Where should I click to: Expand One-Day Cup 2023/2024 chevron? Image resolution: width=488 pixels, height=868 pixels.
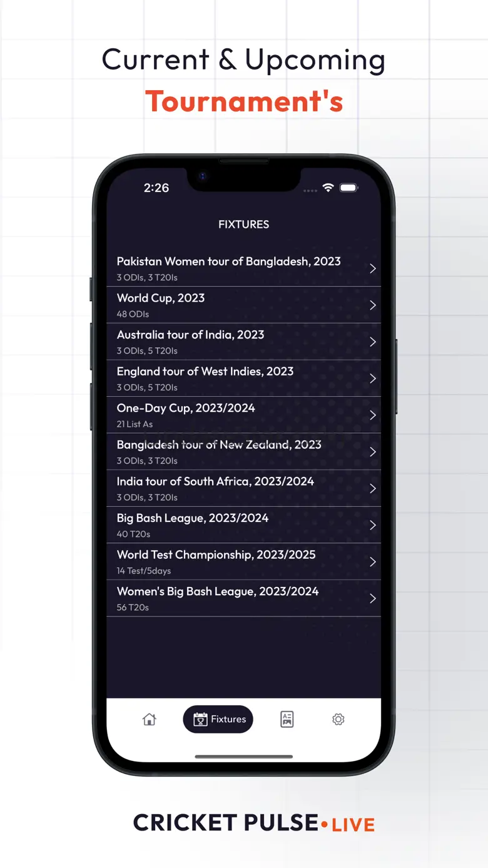click(x=372, y=415)
